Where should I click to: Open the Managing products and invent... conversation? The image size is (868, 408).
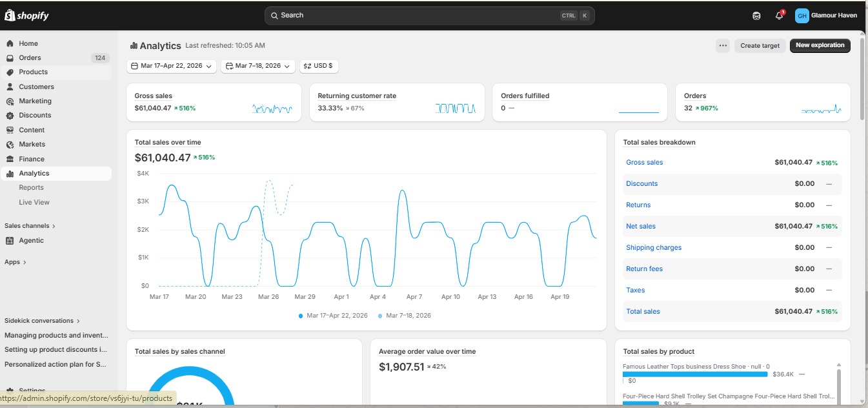56,336
